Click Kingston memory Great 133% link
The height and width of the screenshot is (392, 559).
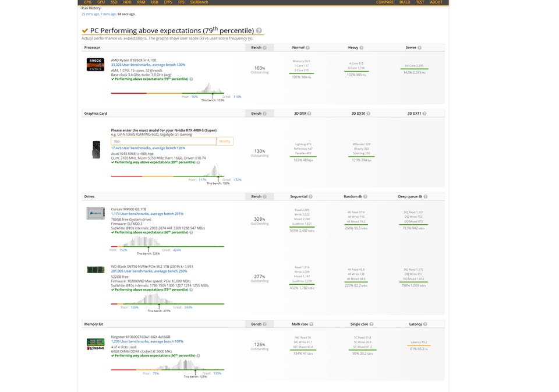click(217, 373)
